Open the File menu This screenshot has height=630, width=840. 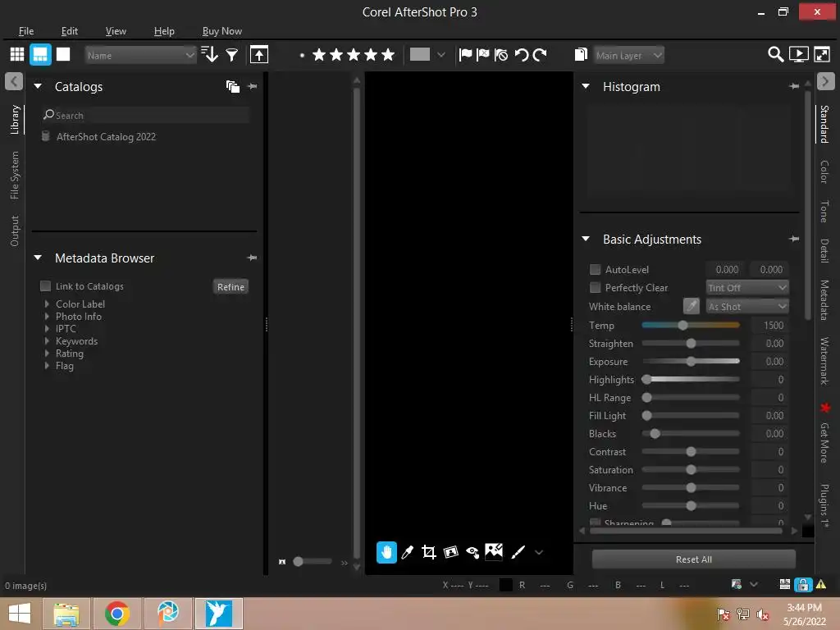point(26,31)
